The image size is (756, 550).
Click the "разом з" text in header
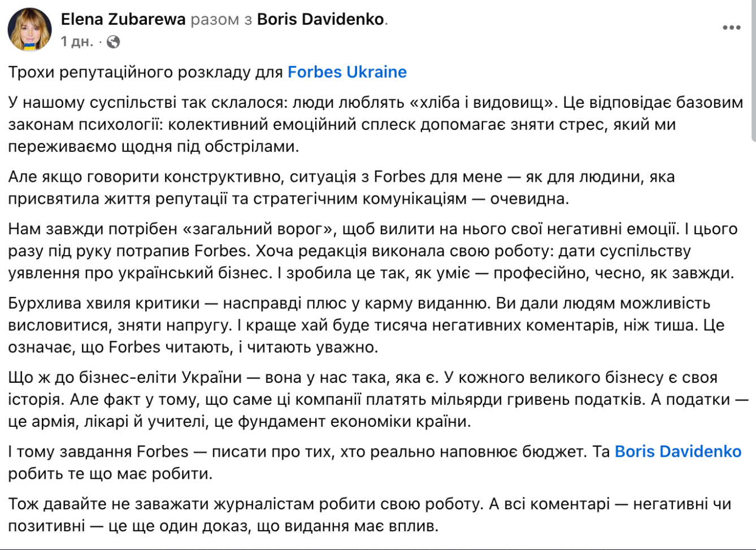[221, 20]
